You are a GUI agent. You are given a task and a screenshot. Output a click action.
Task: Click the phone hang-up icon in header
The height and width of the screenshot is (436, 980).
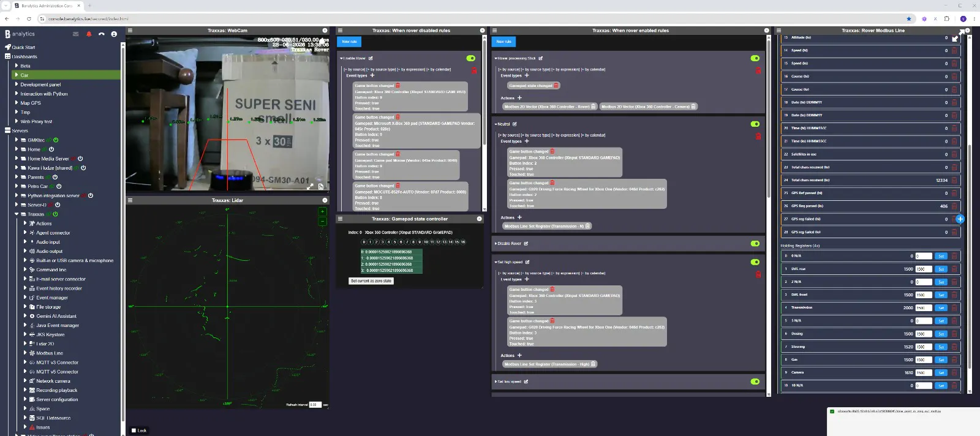101,34
